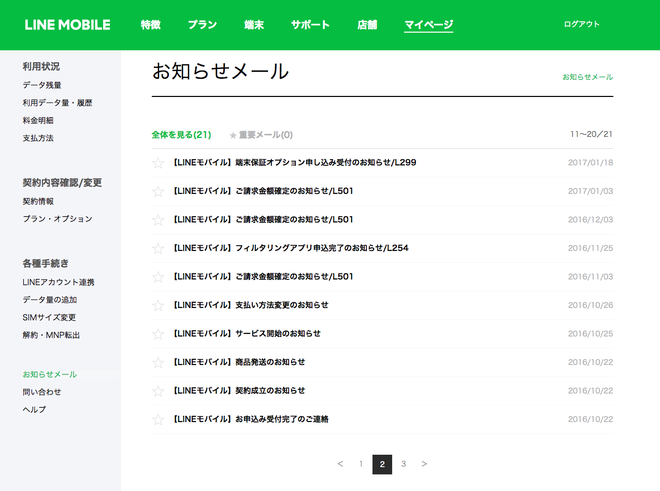
Task: Star the 2017/01/03 ご請求金額確定 mail
Action: [x=158, y=191]
